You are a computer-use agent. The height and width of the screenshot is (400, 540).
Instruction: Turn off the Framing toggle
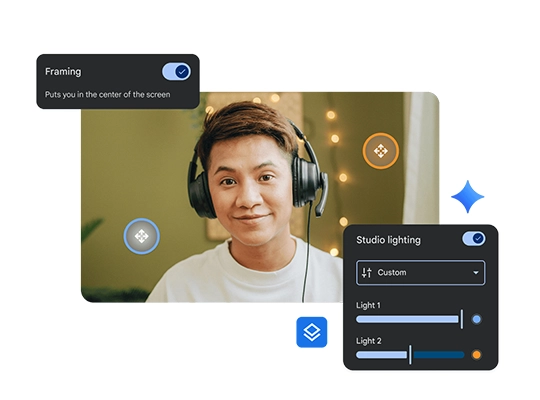point(176,72)
